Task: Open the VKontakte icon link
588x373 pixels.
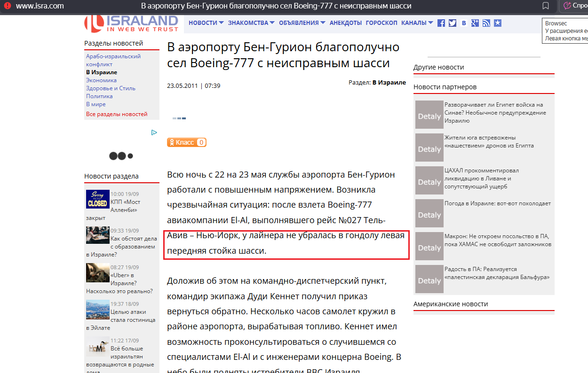Action: coord(464,23)
